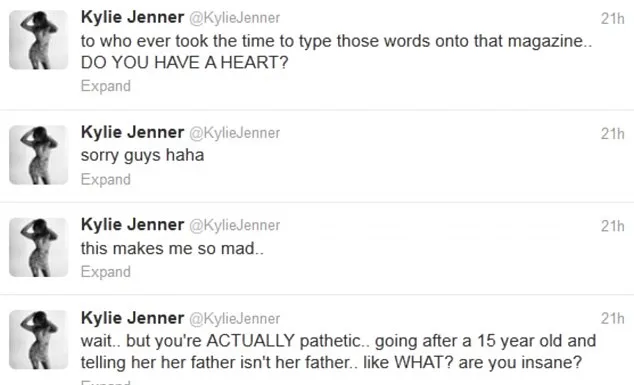Viewport: 634px width, 385px height.
Task: Expand the 'DO YOU HAVE A HEART' tweet
Action: pyautogui.click(x=106, y=86)
